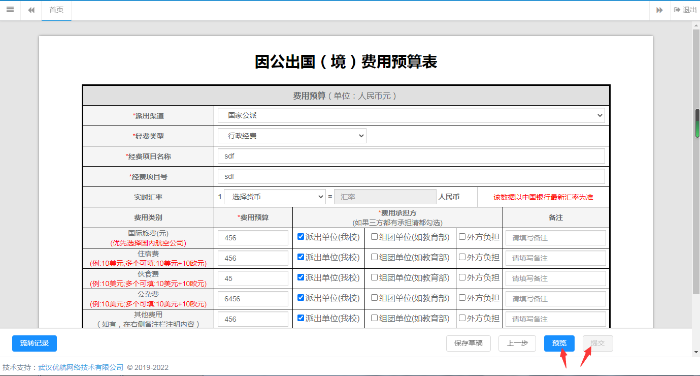Toggle the hamburger sidebar menu icon
700x376 pixels.
point(10,9)
